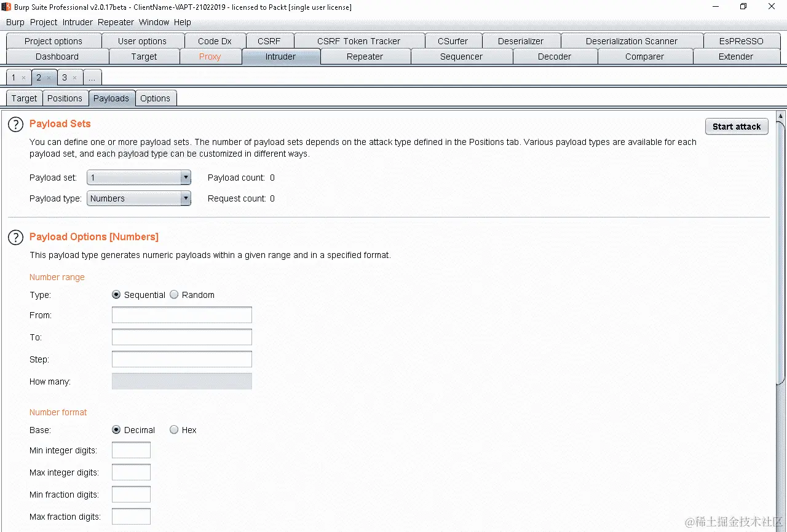The width and height of the screenshot is (787, 532).
Task: Go to the Comparer tab
Action: pos(644,57)
